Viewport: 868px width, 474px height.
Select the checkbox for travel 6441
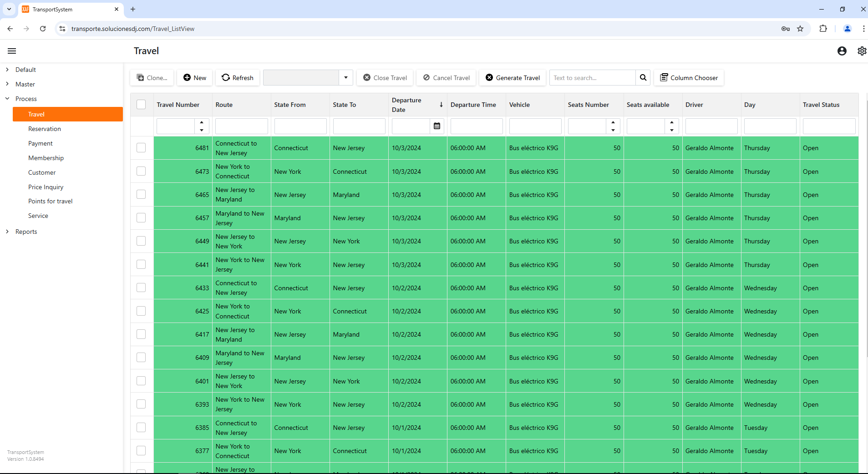click(x=141, y=264)
